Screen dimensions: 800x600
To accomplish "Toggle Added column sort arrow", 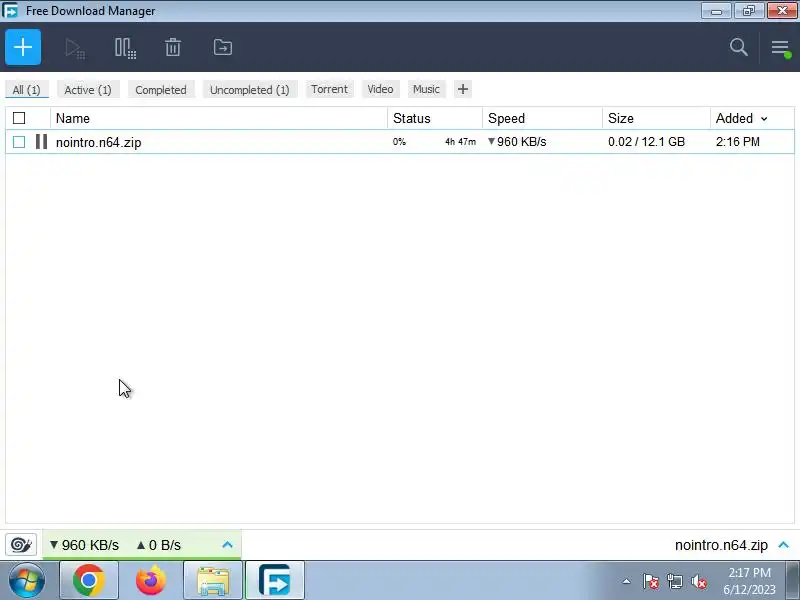I will tap(764, 119).
